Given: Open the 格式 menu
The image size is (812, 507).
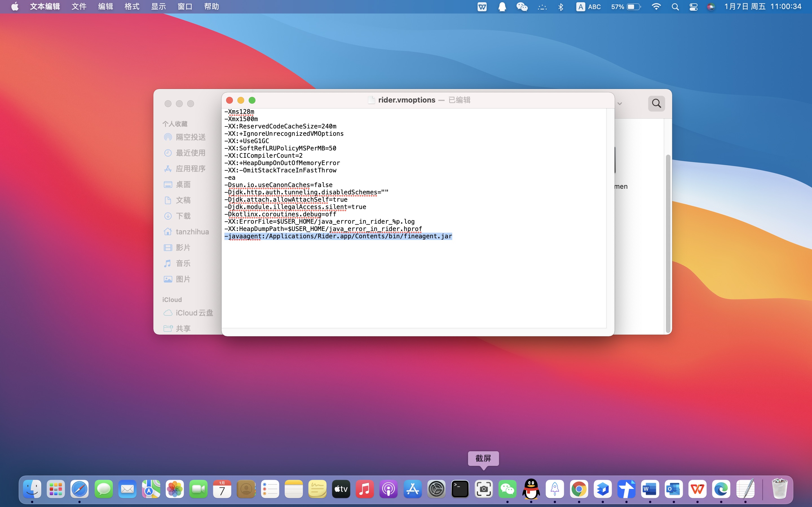Looking at the screenshot, I should click(x=132, y=7).
